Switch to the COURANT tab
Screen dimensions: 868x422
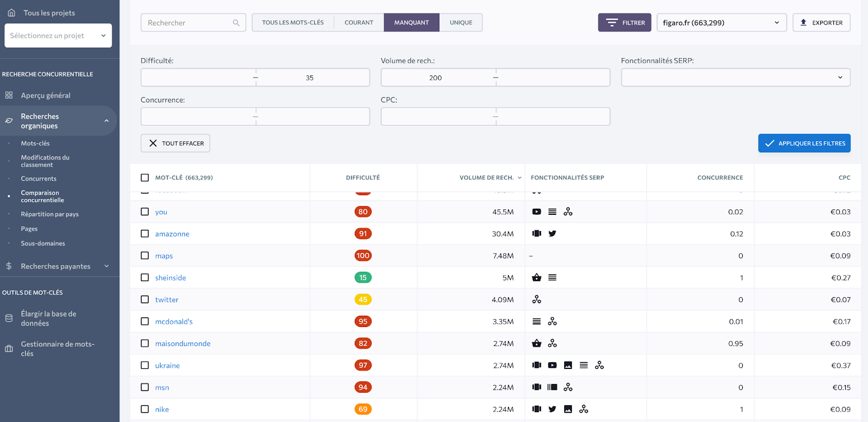coord(359,23)
